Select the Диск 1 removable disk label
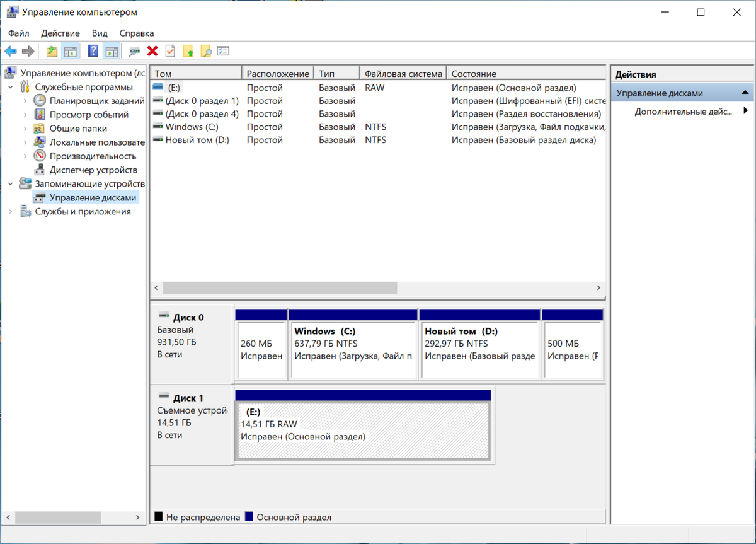This screenshot has height=544, width=756. coord(192,425)
